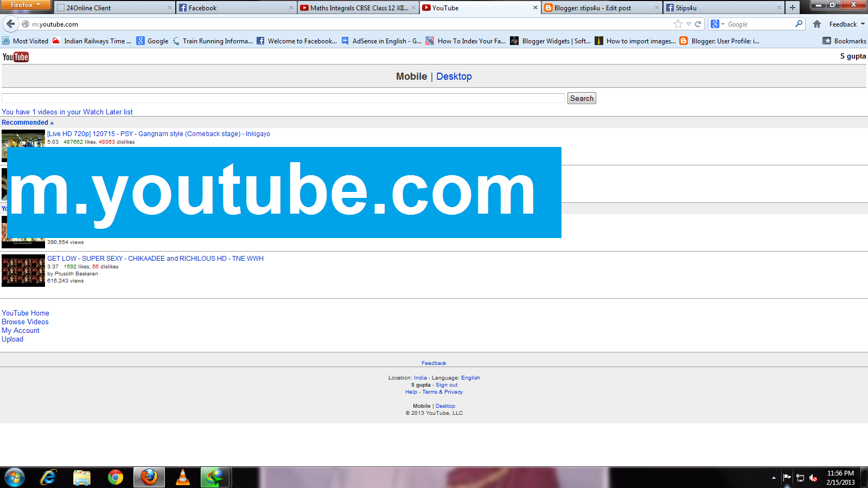Click the network tray icon
The height and width of the screenshot is (488, 868).
(x=800, y=478)
